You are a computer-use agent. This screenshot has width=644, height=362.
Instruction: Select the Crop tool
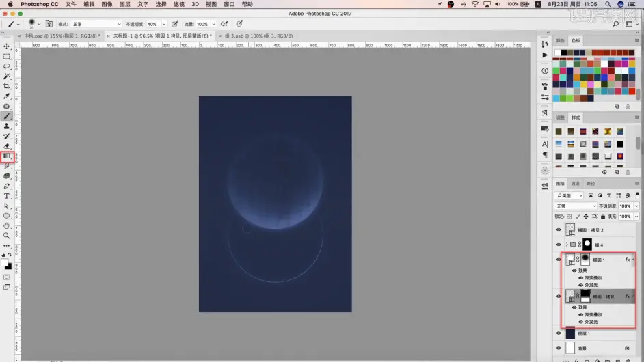click(x=7, y=86)
